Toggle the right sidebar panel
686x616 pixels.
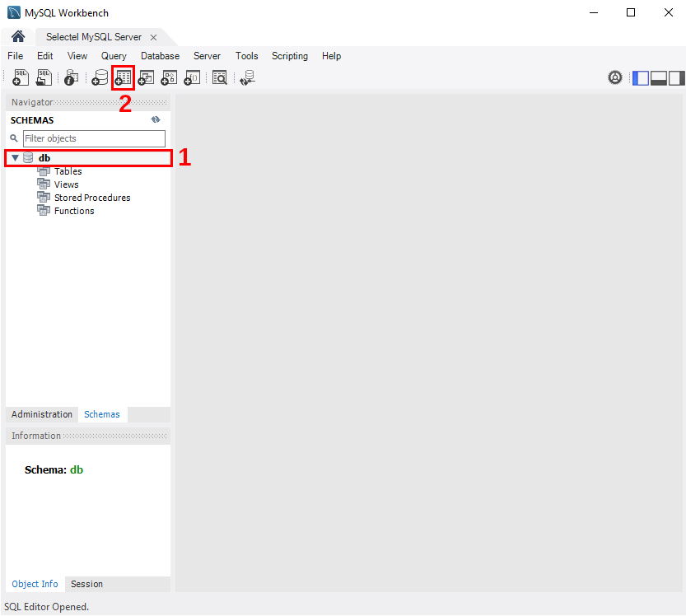click(676, 78)
